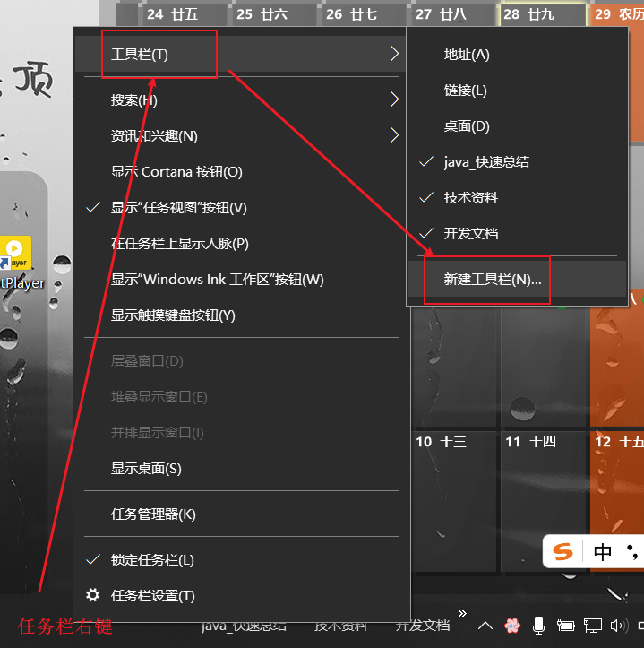This screenshot has height=648, width=644.
Task: Show hidden tray icons with up chevron
Action: point(485,625)
